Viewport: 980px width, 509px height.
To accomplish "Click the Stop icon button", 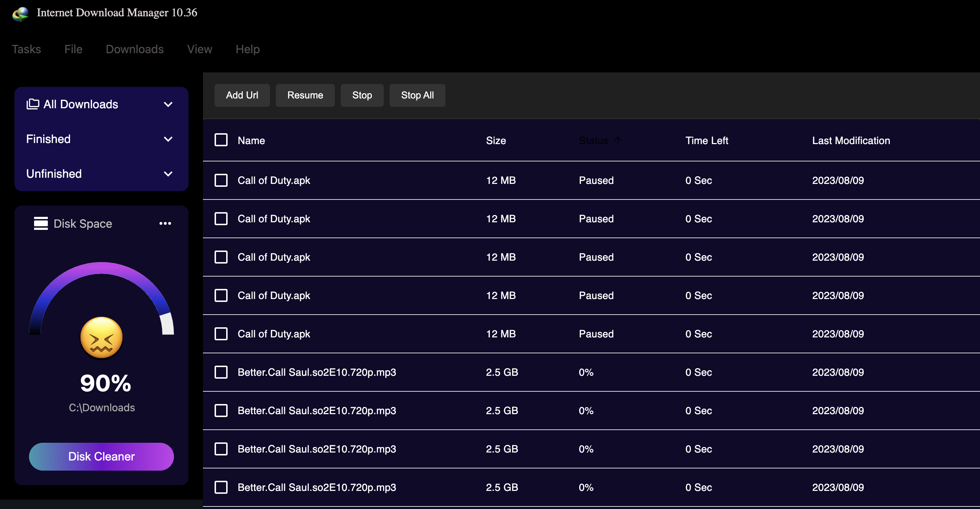I will pyautogui.click(x=362, y=94).
